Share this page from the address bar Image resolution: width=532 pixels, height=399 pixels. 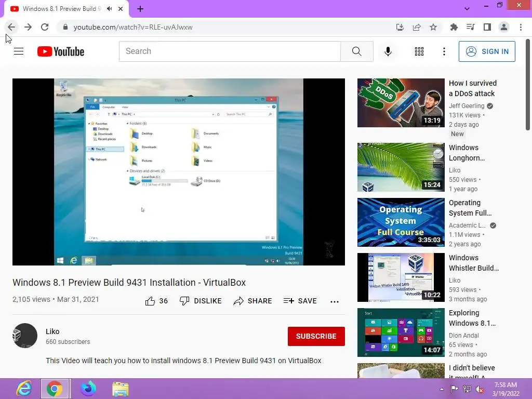tap(417, 27)
